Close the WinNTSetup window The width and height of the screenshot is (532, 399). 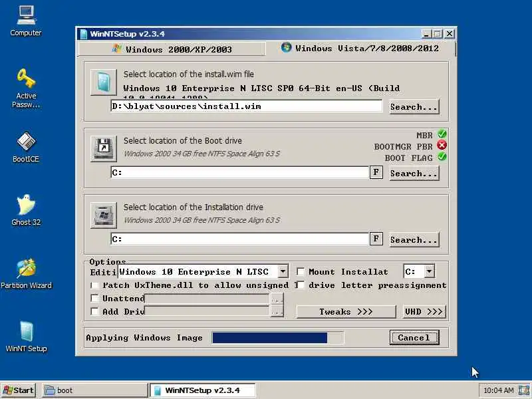pos(450,34)
